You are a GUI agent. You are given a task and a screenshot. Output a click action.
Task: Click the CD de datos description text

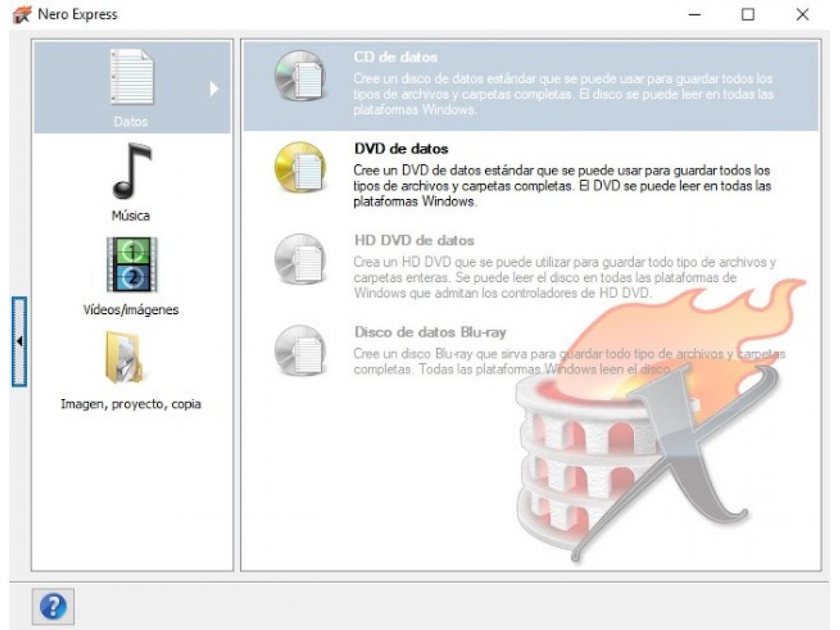coord(564,94)
